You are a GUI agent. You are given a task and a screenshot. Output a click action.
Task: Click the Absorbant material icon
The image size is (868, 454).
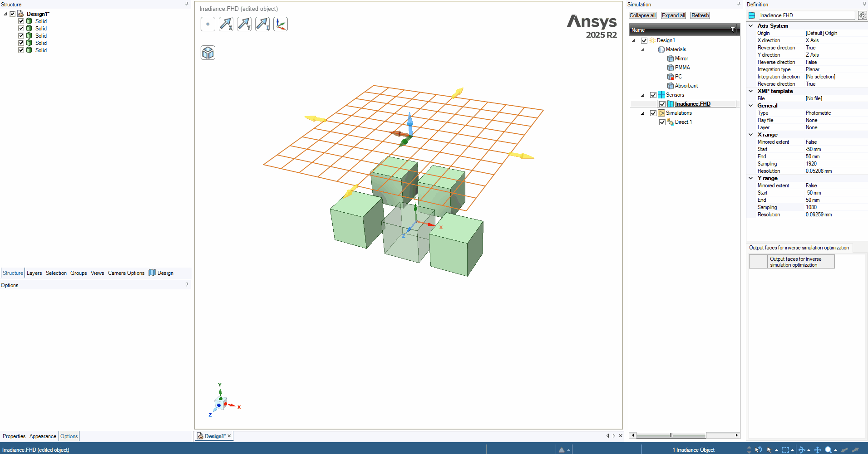coord(670,86)
